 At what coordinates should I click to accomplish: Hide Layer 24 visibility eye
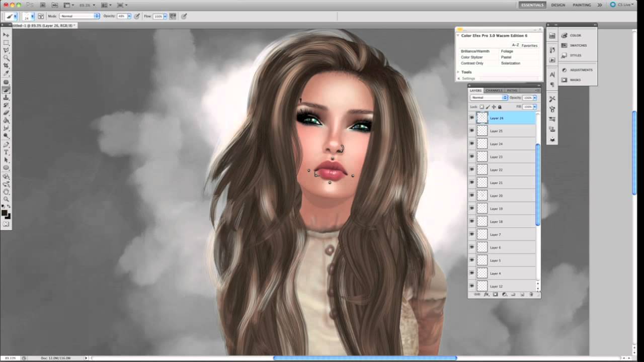point(472,144)
